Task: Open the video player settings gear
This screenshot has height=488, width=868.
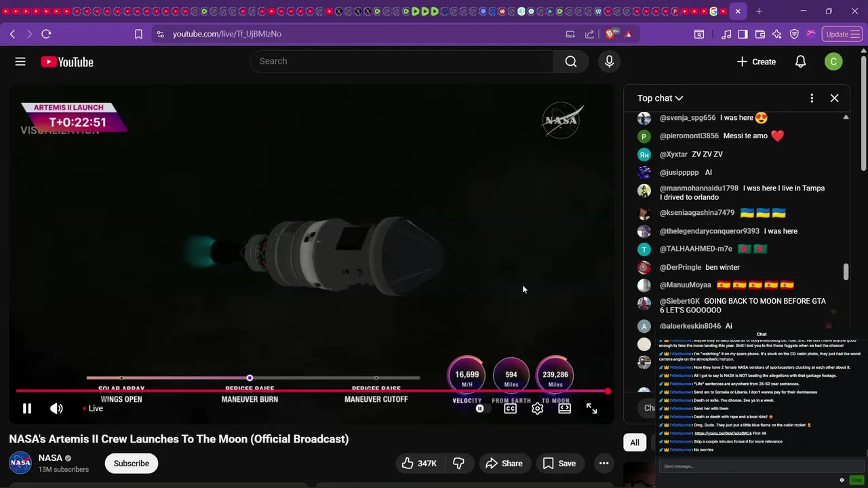Action: (x=537, y=409)
